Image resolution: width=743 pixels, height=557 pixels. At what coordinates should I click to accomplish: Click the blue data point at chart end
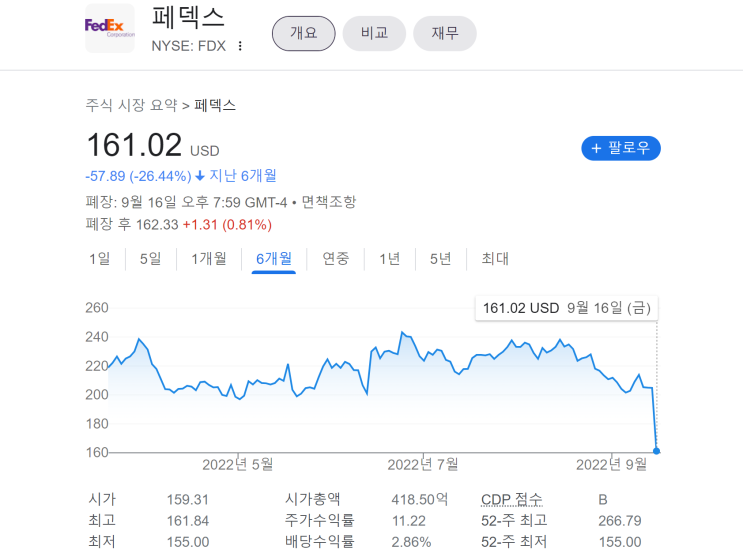point(656,451)
